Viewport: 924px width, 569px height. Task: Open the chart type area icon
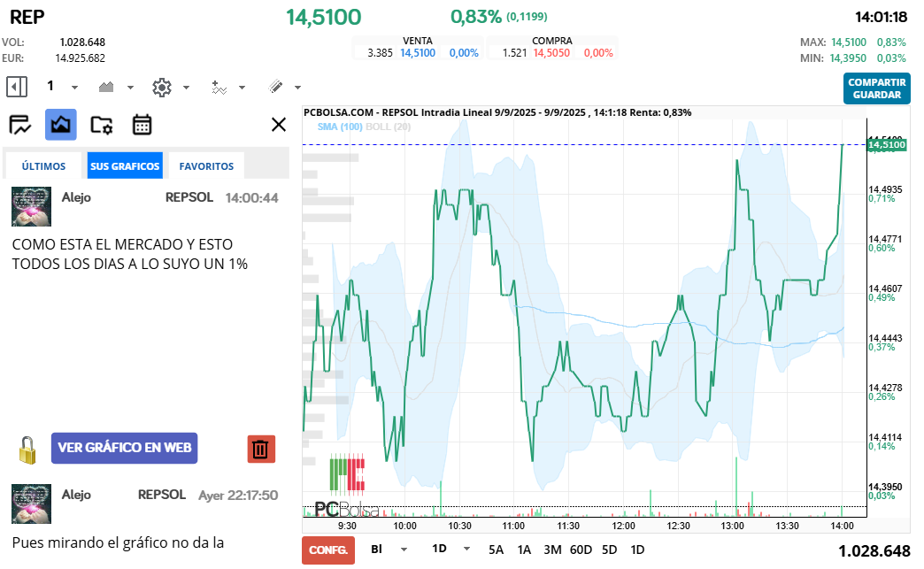106,88
